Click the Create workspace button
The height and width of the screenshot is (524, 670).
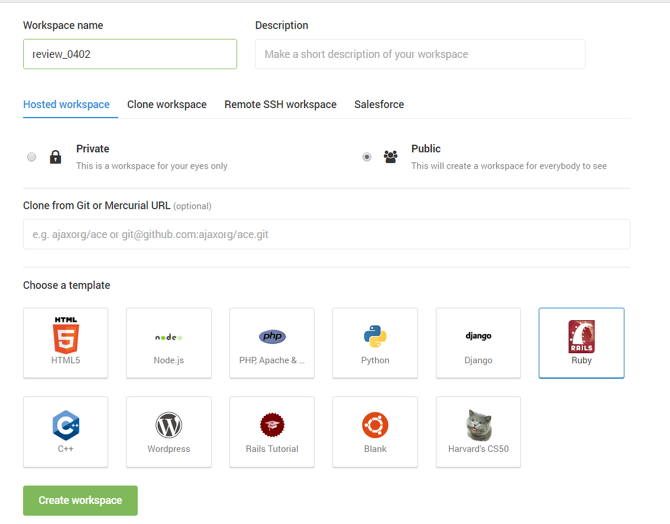[80, 500]
